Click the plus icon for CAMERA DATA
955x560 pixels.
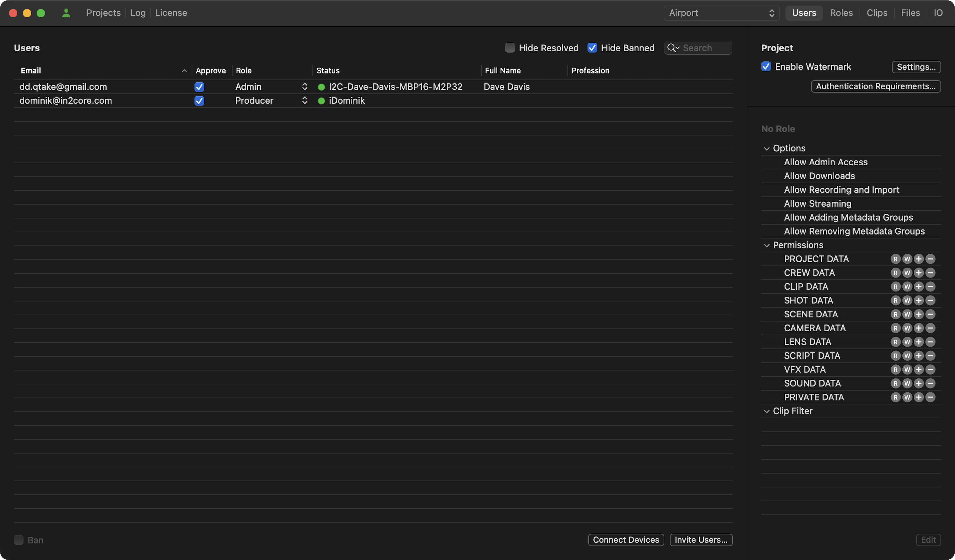[x=919, y=328]
